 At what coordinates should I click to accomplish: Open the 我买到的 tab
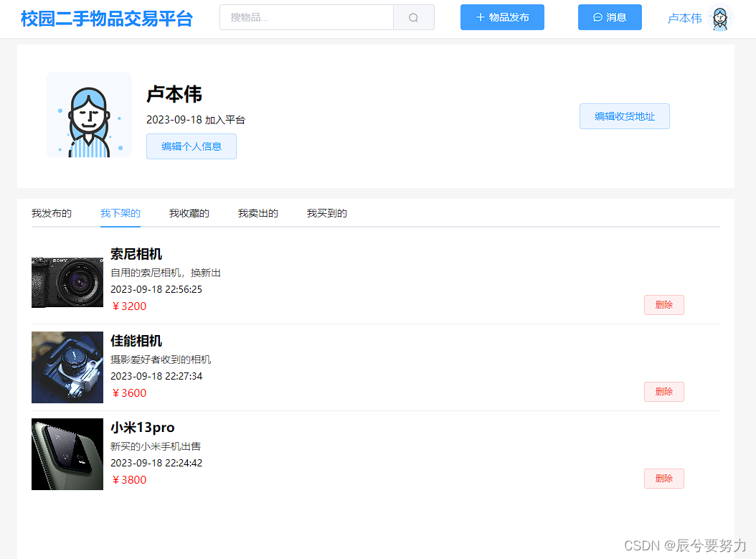click(x=327, y=213)
